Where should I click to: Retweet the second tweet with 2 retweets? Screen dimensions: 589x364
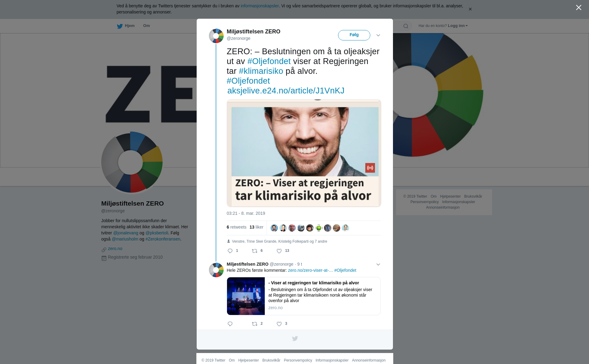[255, 324]
